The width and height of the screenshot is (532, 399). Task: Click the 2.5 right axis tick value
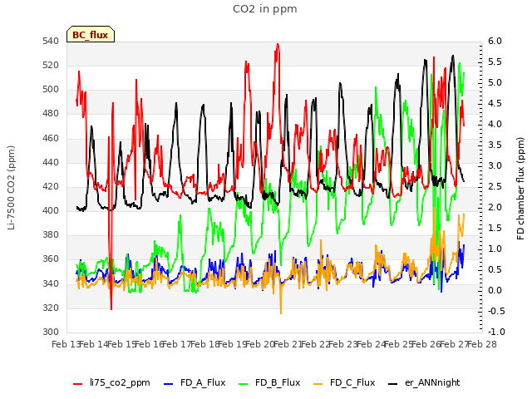(495, 186)
